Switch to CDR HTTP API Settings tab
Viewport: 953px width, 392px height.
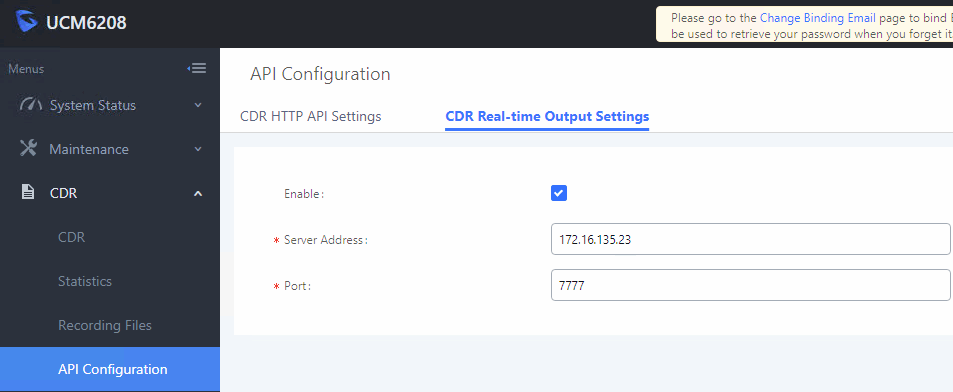click(x=311, y=116)
